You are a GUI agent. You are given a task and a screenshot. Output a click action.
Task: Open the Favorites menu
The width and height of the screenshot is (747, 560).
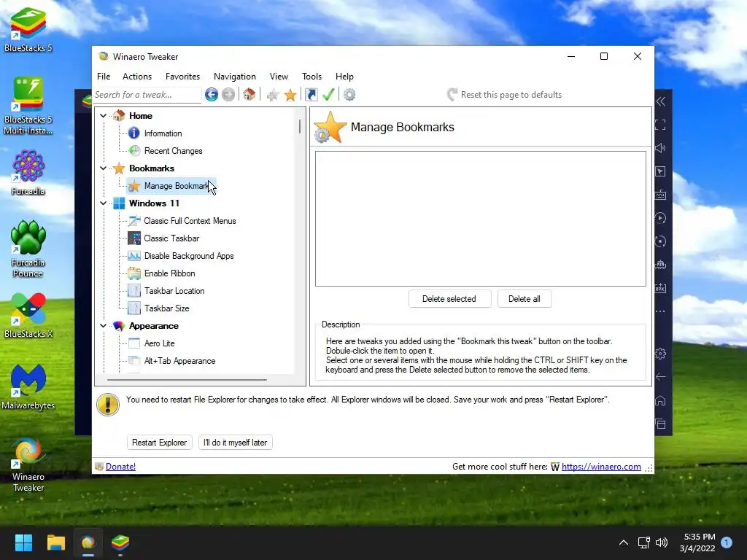182,76
